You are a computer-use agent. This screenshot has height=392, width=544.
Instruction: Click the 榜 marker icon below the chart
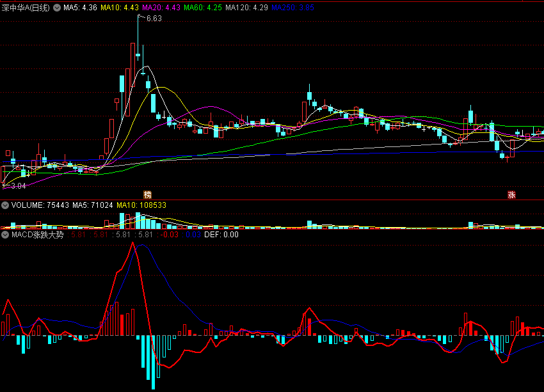point(147,195)
